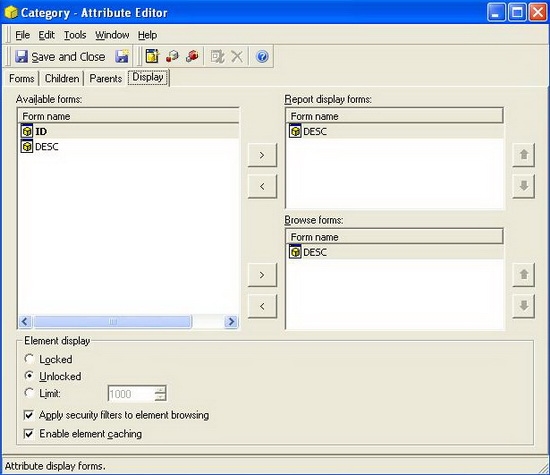Click Form name header in Report display forms
Image resolution: width=550 pixels, height=475 pixels.
point(395,116)
